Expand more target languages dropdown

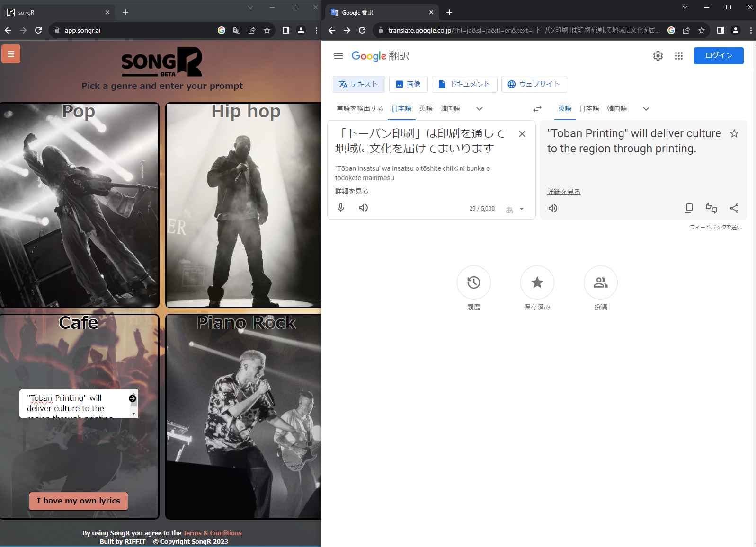point(646,109)
